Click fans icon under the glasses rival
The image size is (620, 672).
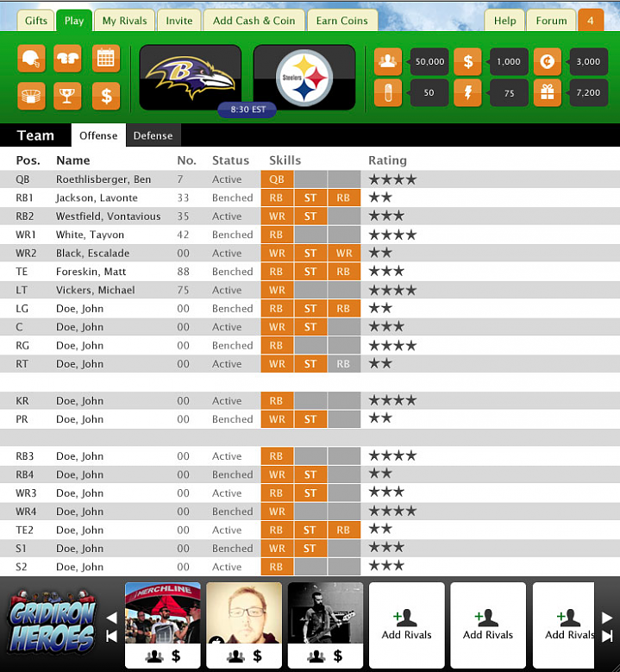point(235,656)
